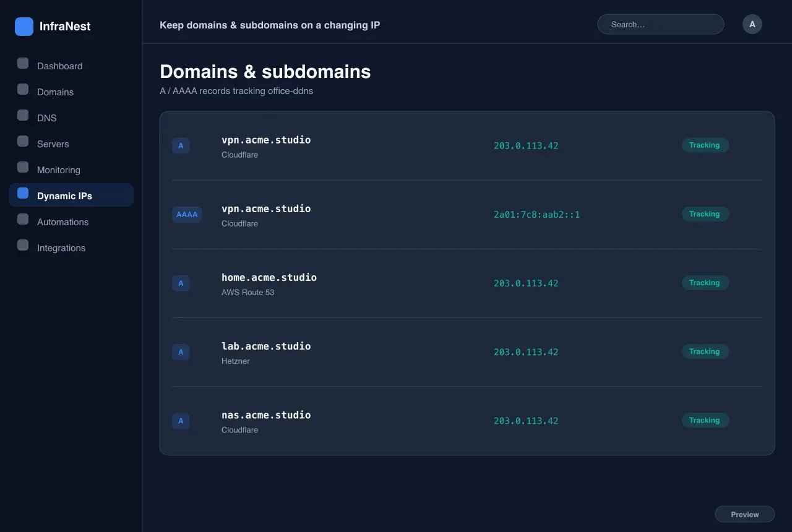Click Tracking status for nas.acme.studio
This screenshot has height=532, width=792.
pos(705,420)
